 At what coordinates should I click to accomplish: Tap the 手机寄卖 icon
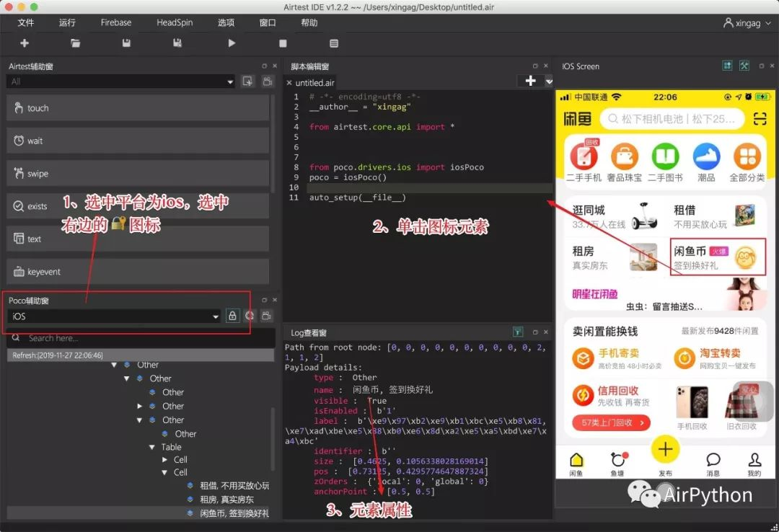click(583, 358)
